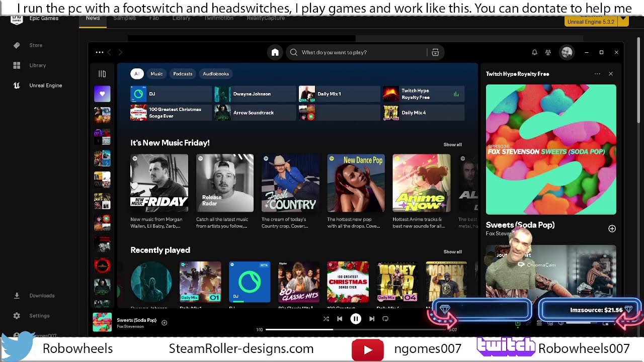Open New Music Friday playlist cover
The height and width of the screenshot is (362, 644).
point(159,183)
